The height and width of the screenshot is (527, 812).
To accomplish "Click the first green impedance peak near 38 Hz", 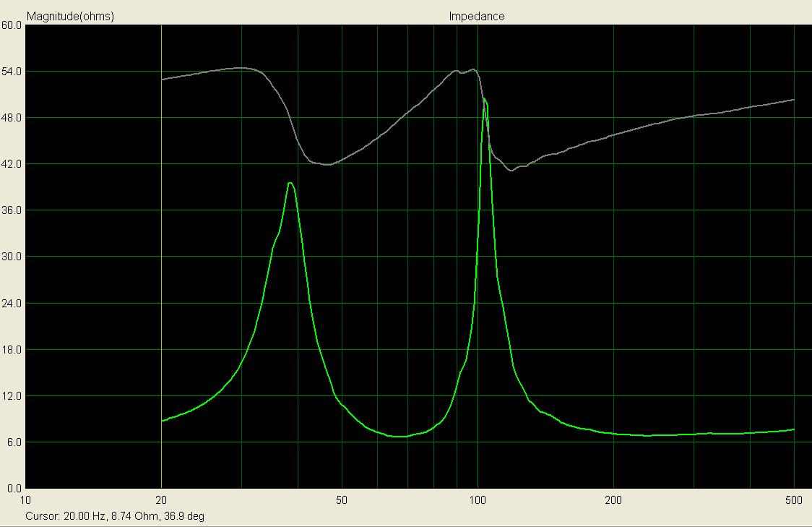I will coord(290,183).
